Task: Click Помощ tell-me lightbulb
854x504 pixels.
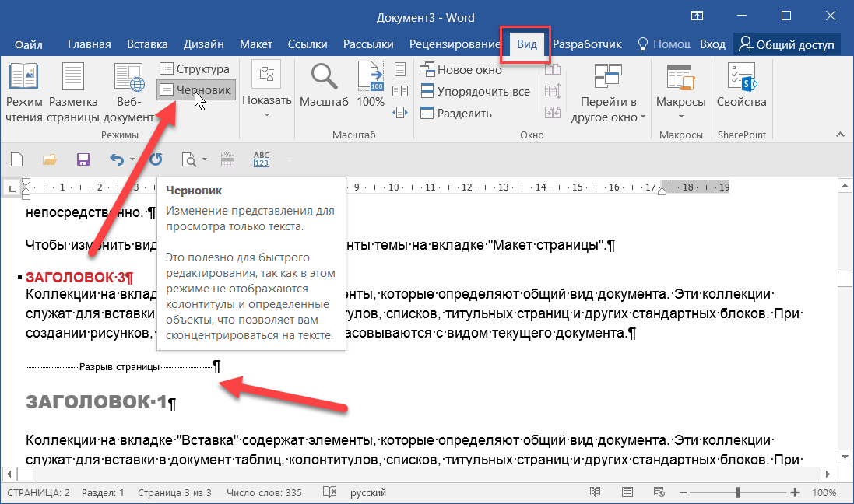Action: [x=665, y=44]
